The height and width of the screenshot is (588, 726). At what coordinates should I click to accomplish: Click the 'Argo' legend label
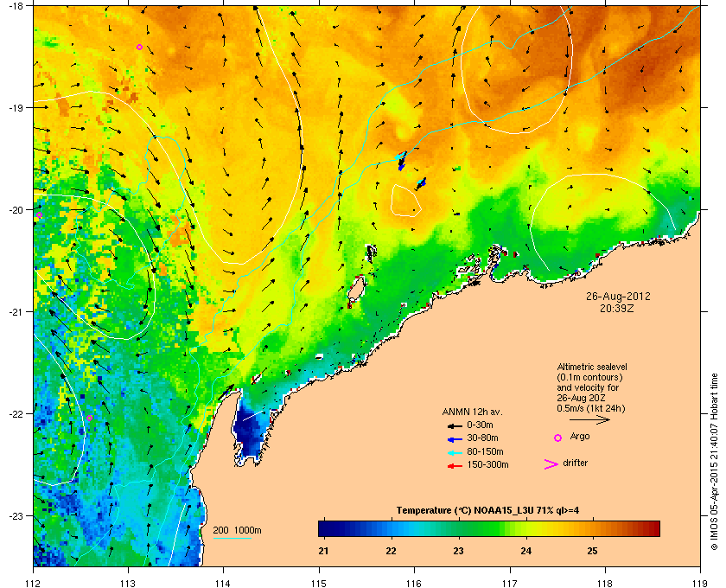click(x=580, y=437)
